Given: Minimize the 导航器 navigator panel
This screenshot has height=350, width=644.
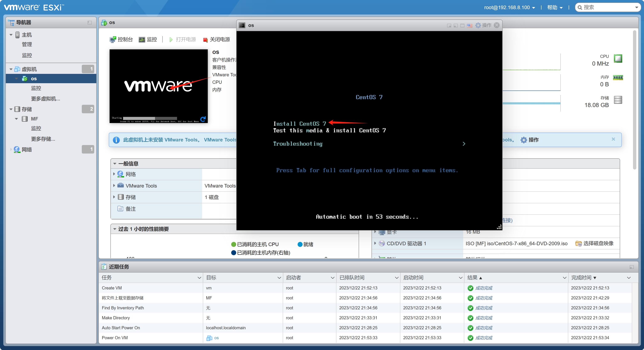Looking at the screenshot, I should 89,23.
